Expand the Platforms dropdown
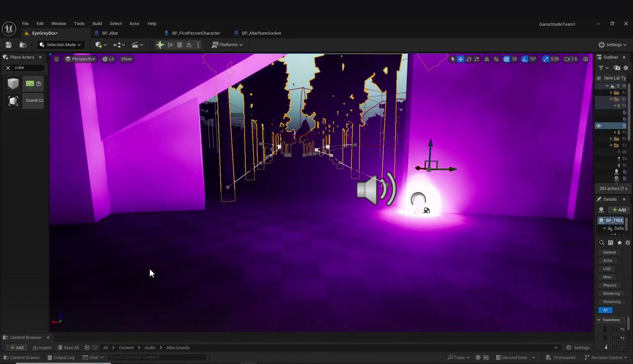The width and height of the screenshot is (633, 364). coord(227,45)
